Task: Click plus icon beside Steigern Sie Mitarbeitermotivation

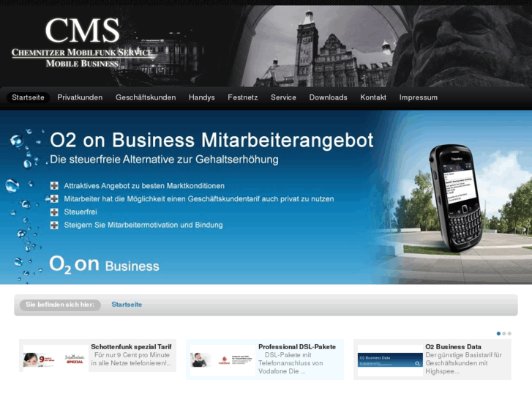Action: [54, 225]
